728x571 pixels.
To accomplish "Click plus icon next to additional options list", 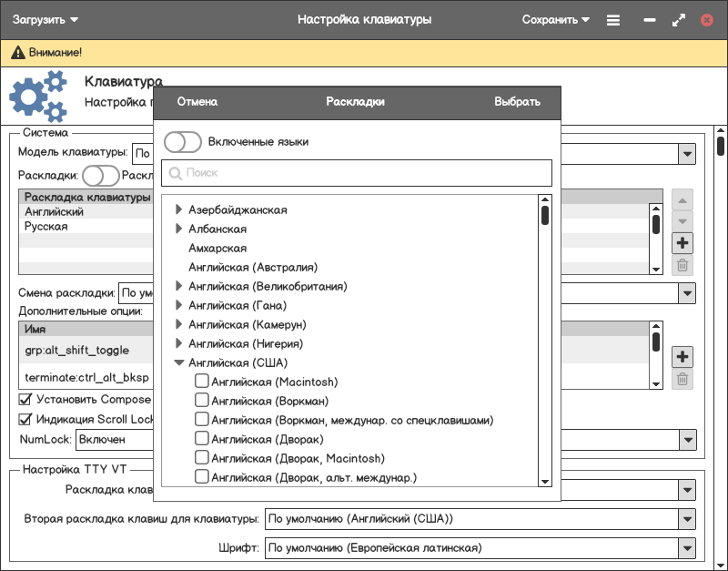I will point(682,356).
